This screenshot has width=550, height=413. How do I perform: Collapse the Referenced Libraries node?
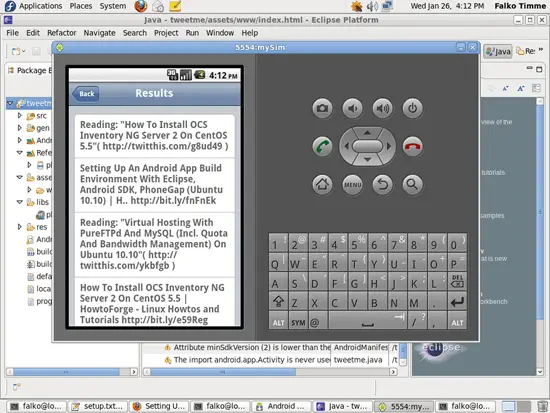pyautogui.click(x=20, y=153)
